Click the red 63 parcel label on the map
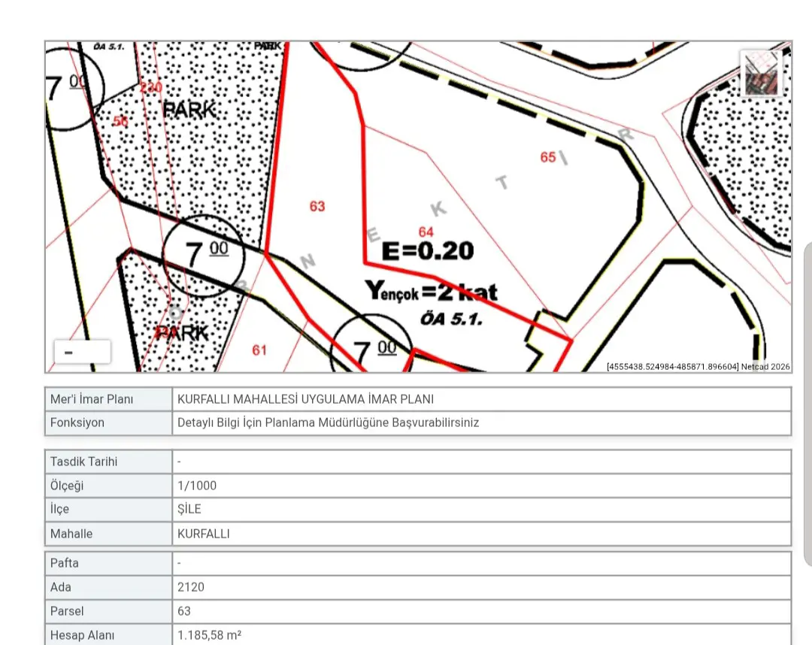This screenshot has width=812, height=645. click(317, 207)
